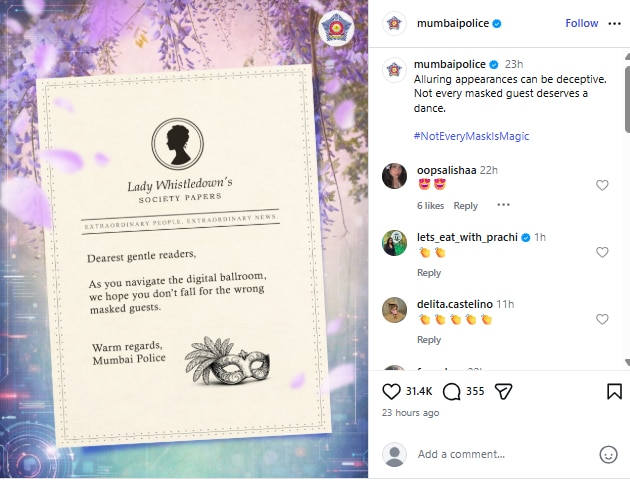Viewport: 630px width, 482px height.
Task: Open the more options menu in post header
Action: pyautogui.click(x=614, y=24)
